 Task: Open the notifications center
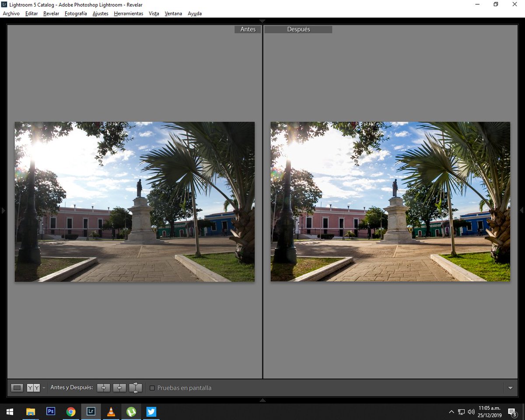pos(511,412)
